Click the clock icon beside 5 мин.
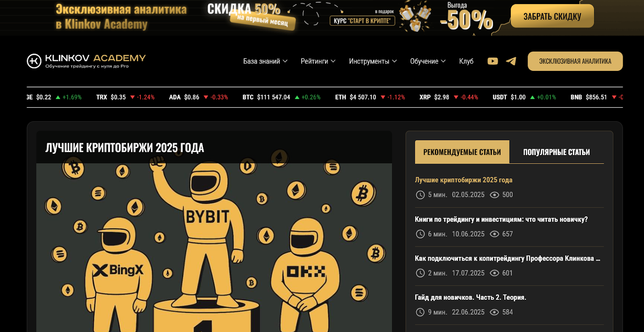Screen dimensions: 644x332 click(x=420, y=195)
